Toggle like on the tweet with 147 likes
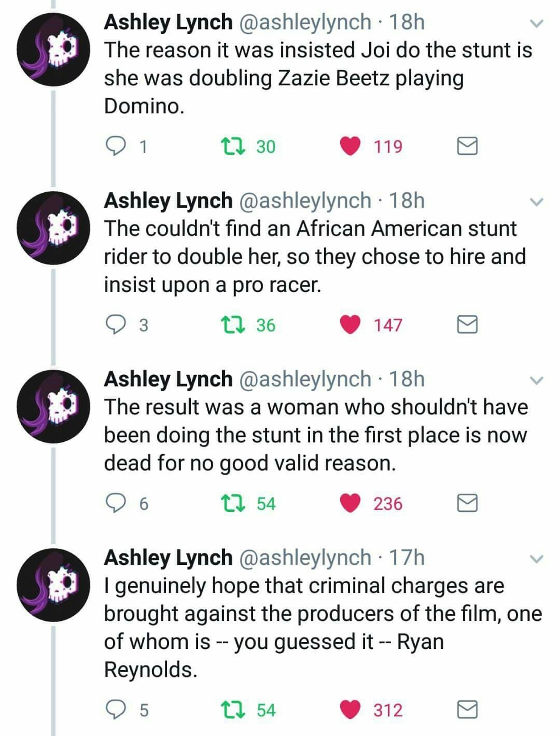This screenshot has height=736, width=560. click(350, 325)
